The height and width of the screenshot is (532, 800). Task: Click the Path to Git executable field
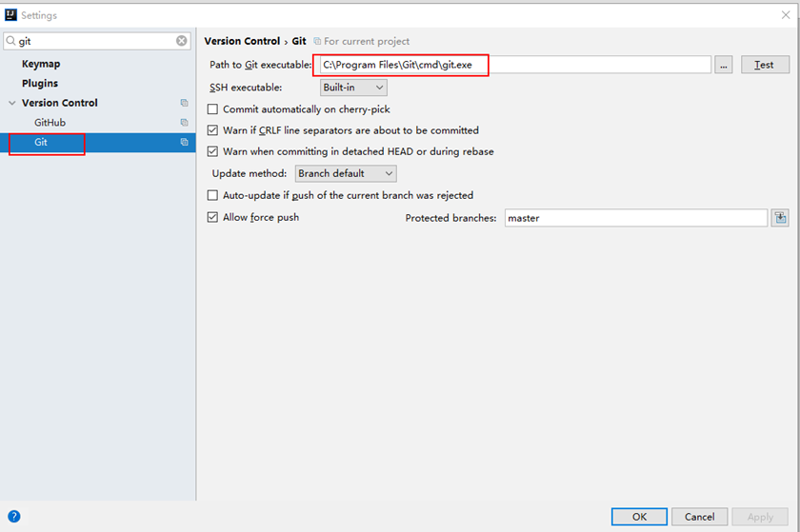pos(515,65)
